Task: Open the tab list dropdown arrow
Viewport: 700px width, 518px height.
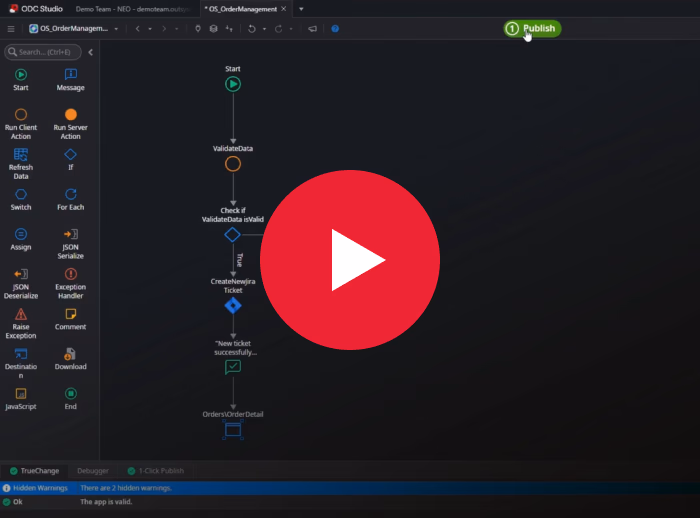Action: tap(301, 9)
